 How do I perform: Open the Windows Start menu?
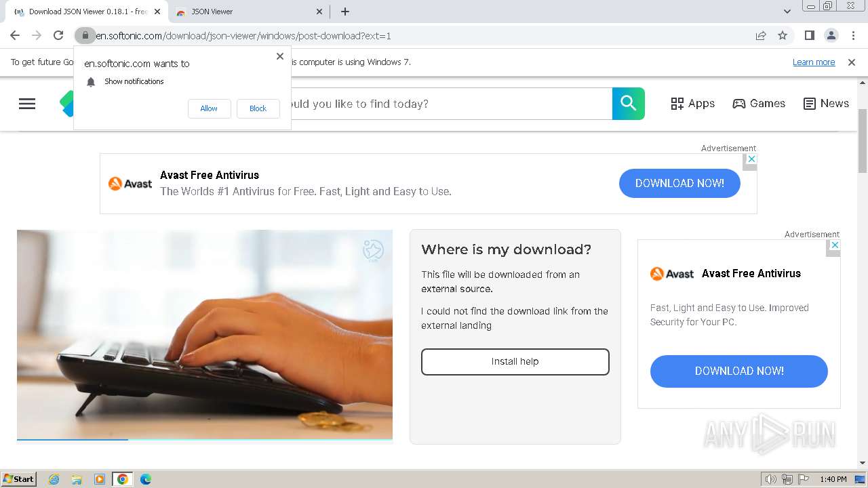19,479
